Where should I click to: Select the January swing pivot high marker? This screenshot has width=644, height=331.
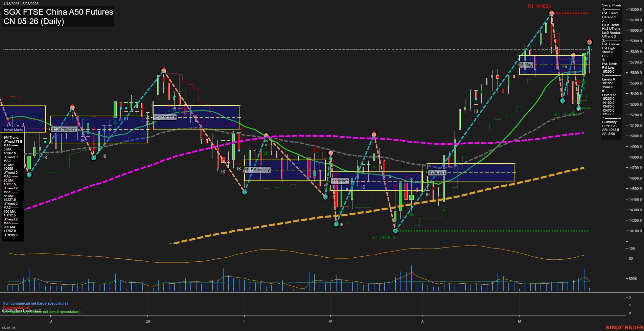point(164,71)
